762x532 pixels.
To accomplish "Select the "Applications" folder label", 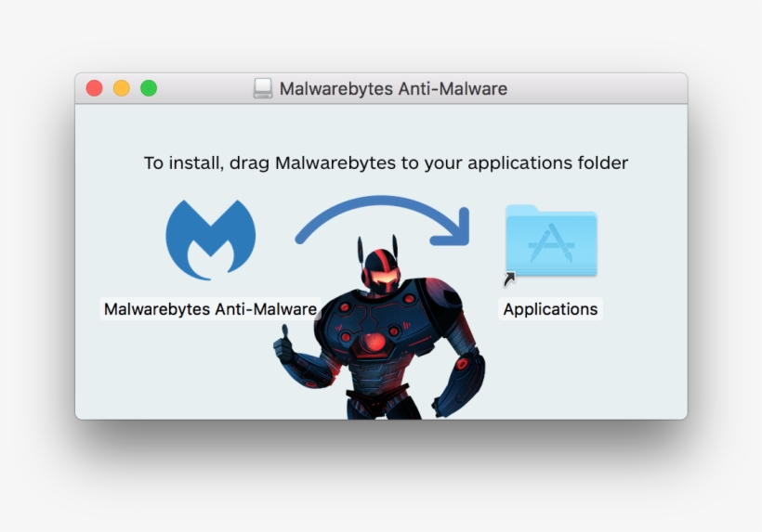I will 551,309.
